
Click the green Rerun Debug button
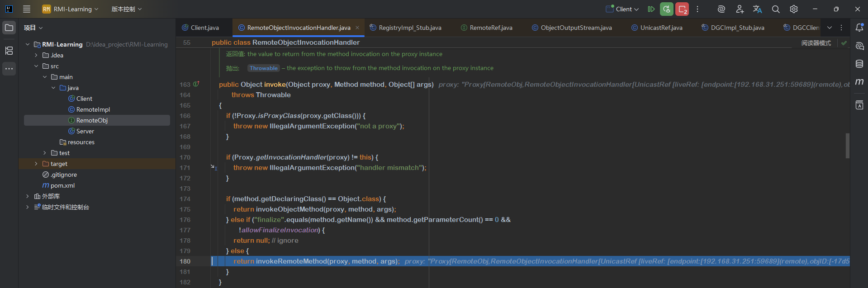pos(666,9)
